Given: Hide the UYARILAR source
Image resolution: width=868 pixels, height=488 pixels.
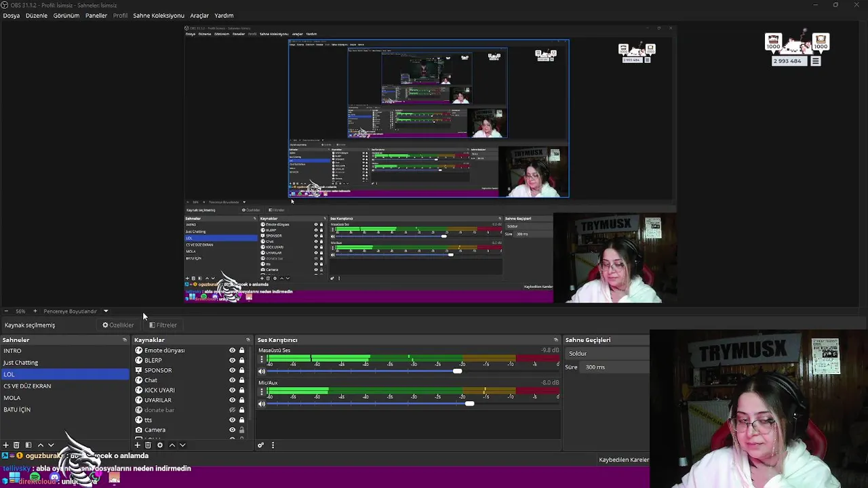Looking at the screenshot, I should coord(232,400).
